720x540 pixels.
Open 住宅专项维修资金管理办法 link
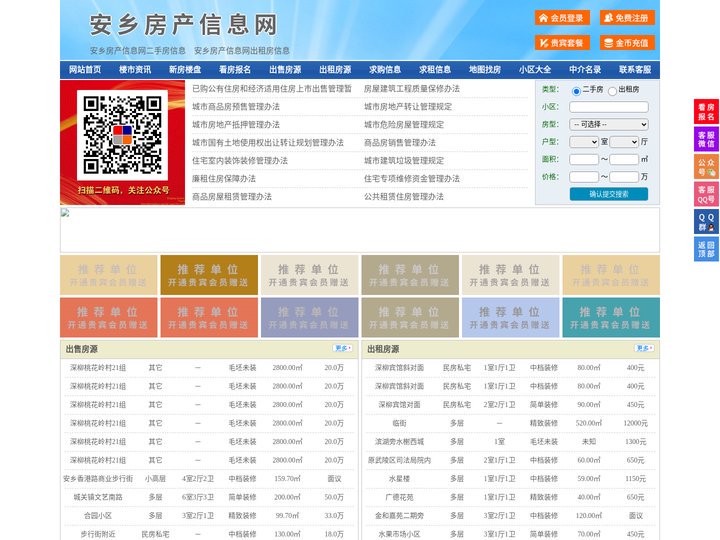(412, 179)
